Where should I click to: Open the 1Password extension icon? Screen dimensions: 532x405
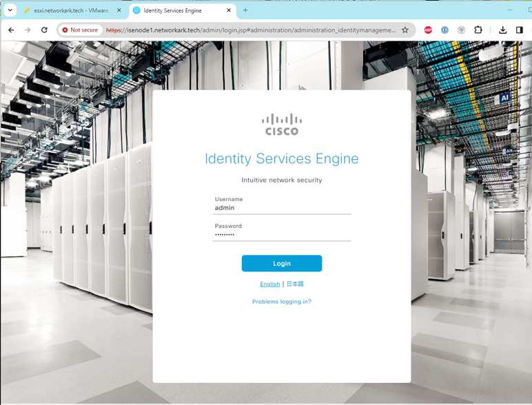click(444, 30)
